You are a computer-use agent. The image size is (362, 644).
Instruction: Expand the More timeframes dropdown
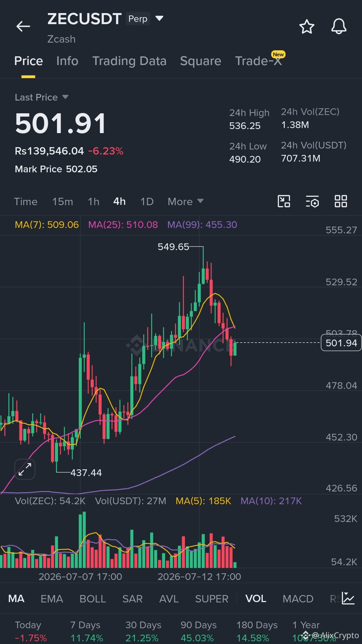(185, 201)
